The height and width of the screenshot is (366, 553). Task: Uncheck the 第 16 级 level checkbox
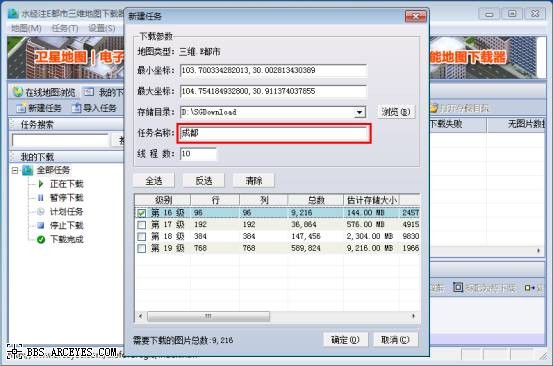click(x=142, y=213)
